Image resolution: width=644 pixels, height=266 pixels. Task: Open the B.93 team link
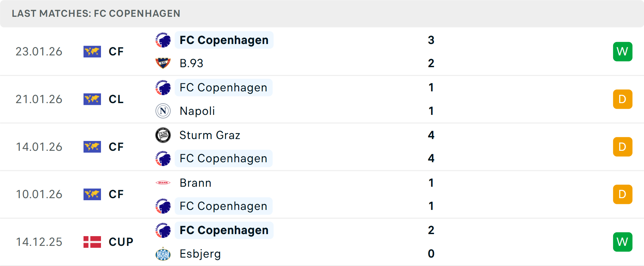tap(191, 63)
